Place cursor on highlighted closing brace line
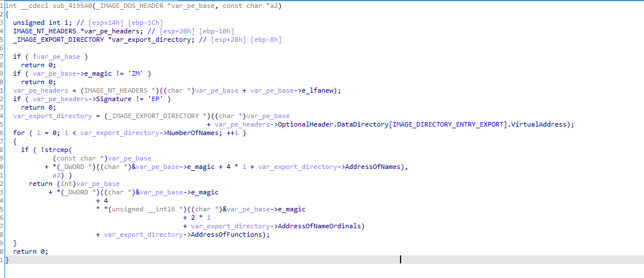Viewport: 644px width, 278px height. (324, 259)
